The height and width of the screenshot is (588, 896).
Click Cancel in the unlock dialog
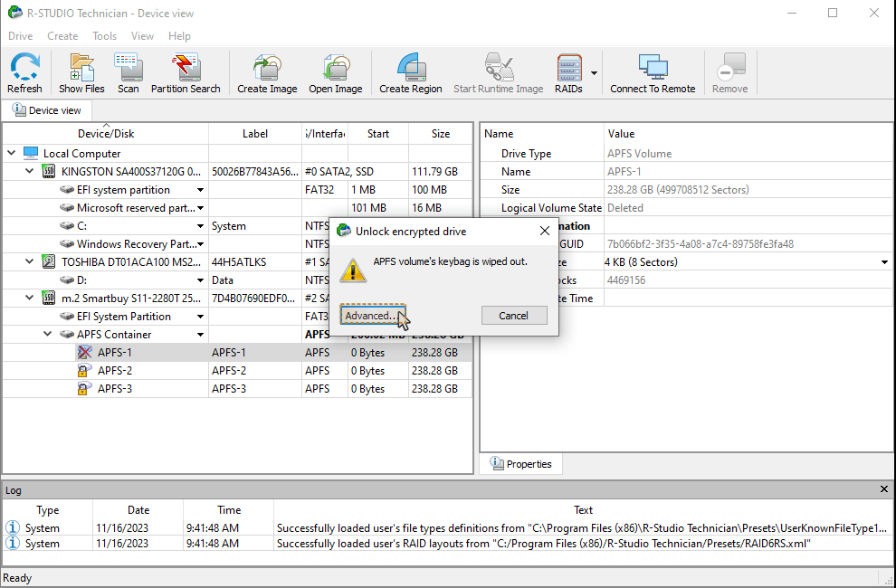[x=514, y=316]
